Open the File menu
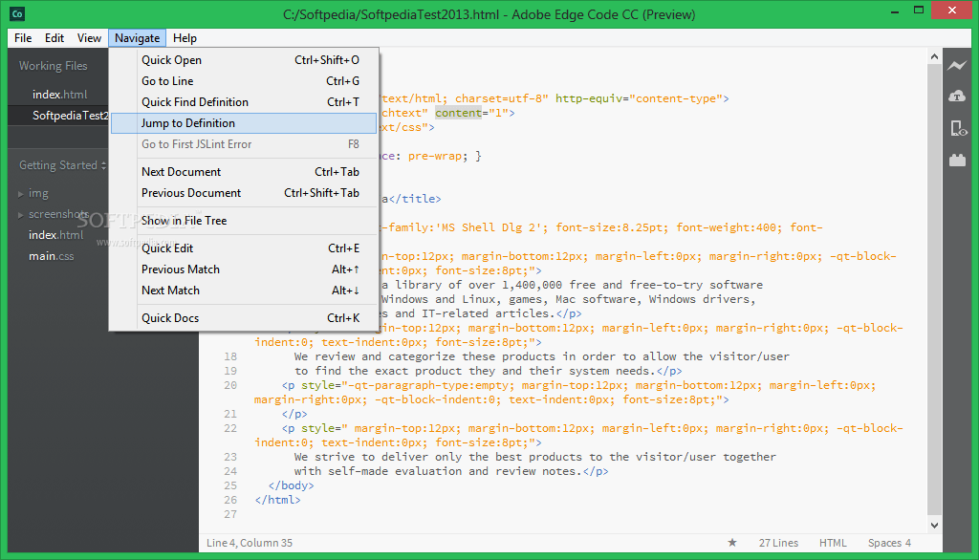979x560 pixels. tap(23, 38)
